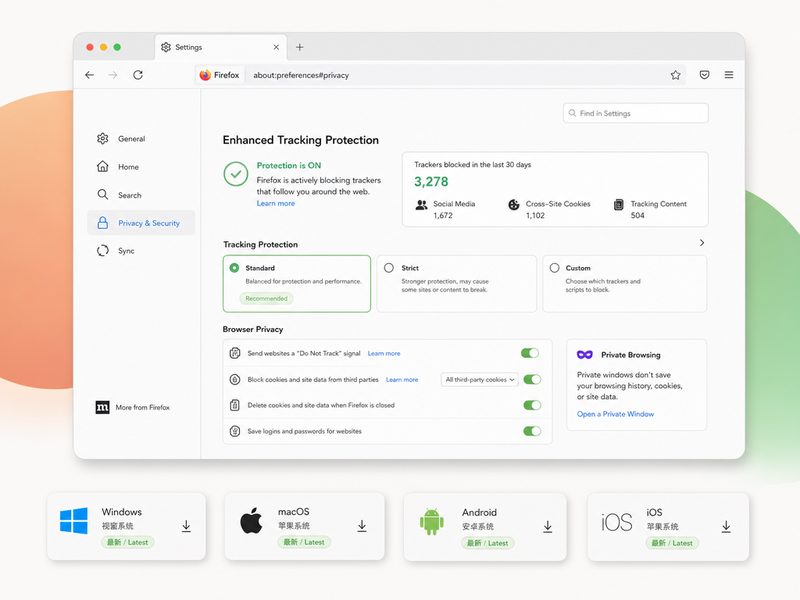Download Firefox for macOS arrow
Image resolution: width=800 pixels, height=600 pixels.
tap(362, 526)
